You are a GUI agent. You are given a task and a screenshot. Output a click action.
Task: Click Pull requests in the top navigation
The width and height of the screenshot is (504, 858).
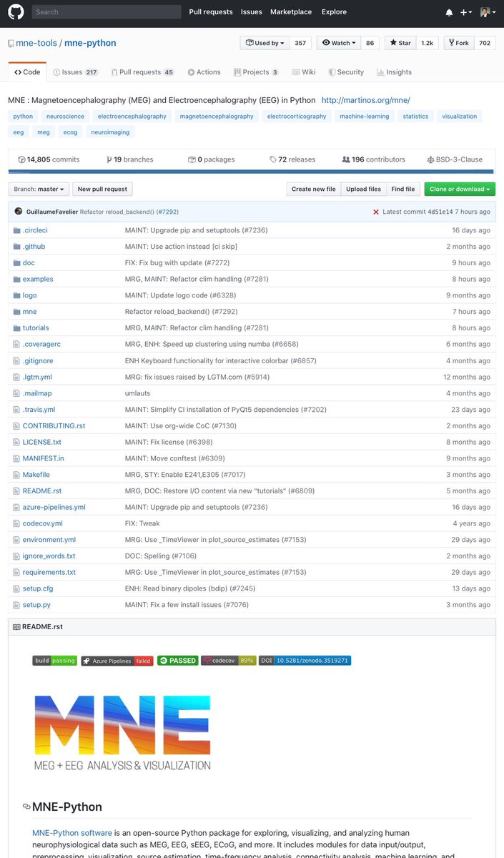pyautogui.click(x=211, y=12)
